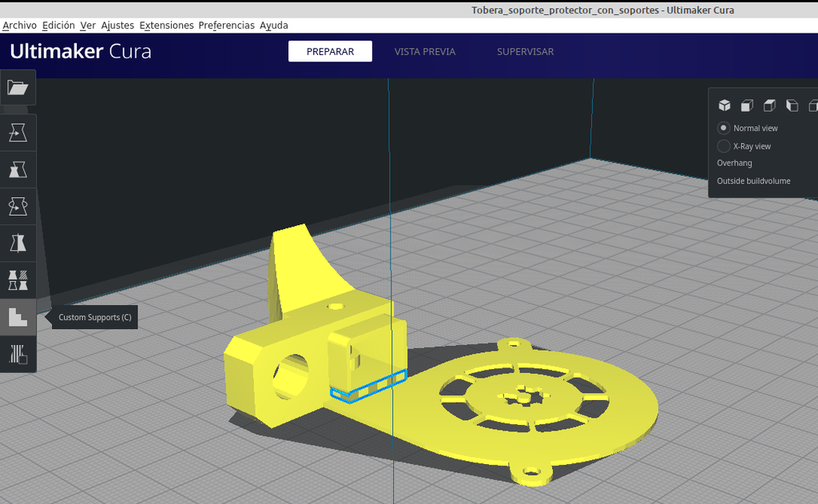This screenshot has height=504, width=818.
Task: Open the Preferencias menu
Action: (226, 25)
